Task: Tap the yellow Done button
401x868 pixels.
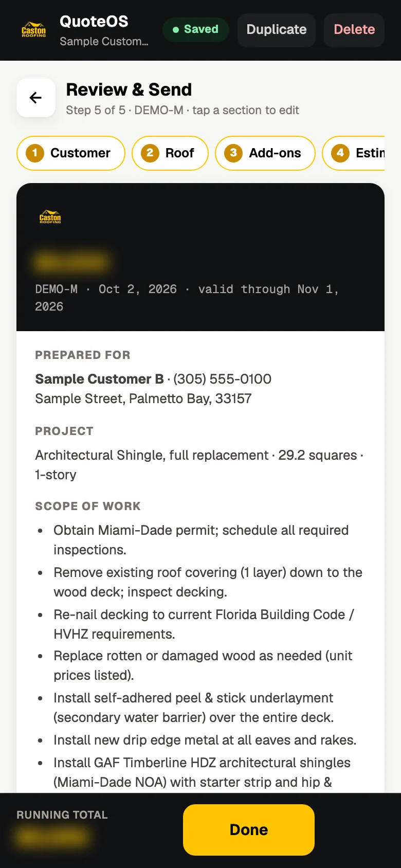Action: [x=249, y=829]
